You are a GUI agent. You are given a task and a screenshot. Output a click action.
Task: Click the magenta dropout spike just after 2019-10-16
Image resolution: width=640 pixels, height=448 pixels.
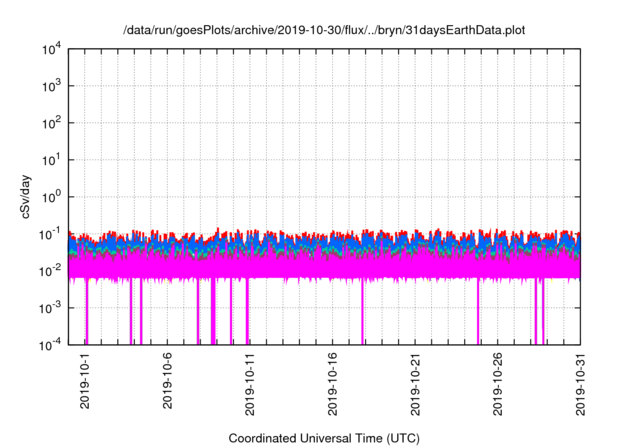coord(362,312)
